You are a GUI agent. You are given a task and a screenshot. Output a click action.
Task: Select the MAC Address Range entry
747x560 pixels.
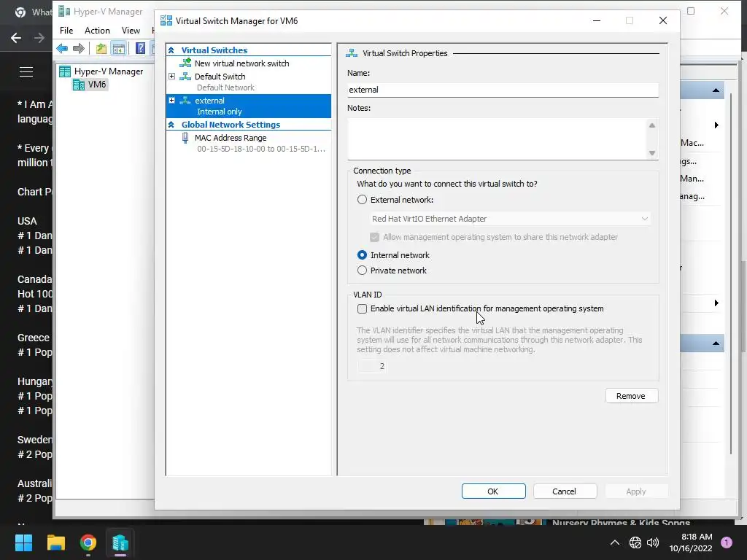(x=231, y=138)
